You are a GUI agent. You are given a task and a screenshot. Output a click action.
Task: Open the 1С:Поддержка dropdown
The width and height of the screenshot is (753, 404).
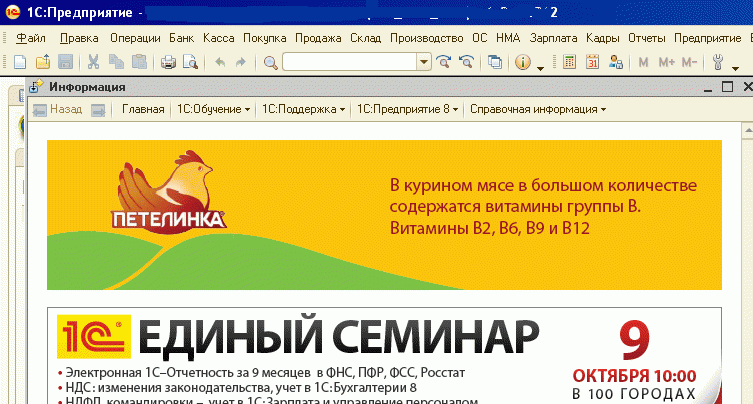pos(303,110)
